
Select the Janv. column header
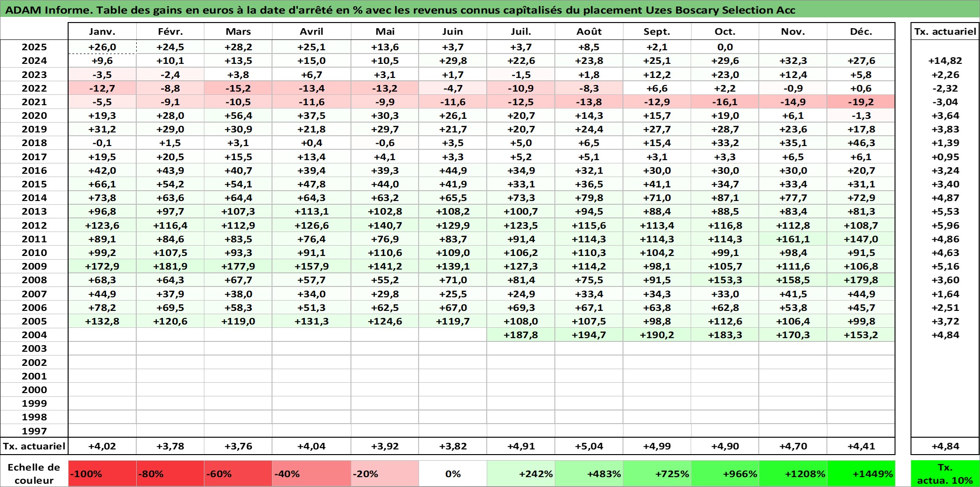(102, 31)
